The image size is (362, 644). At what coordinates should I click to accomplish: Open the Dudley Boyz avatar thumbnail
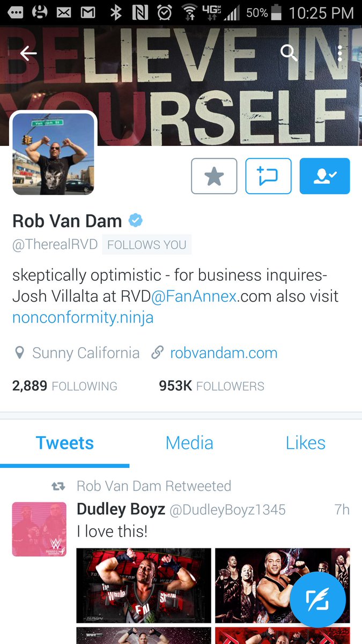click(39, 529)
